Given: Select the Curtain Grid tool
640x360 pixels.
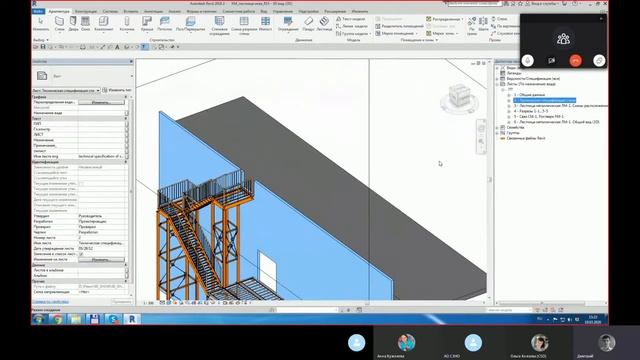Looking at the screenshot, I should (244, 26).
